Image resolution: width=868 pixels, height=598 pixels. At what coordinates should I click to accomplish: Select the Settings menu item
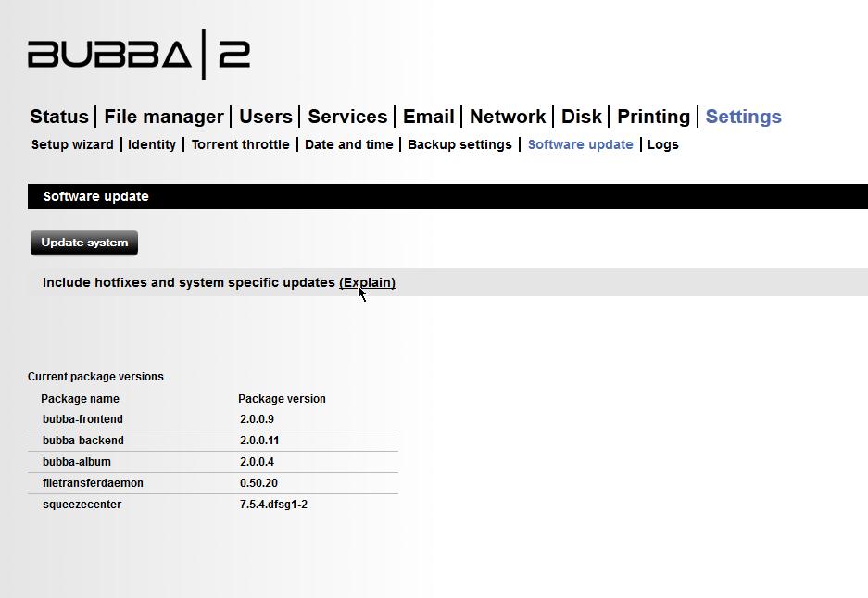click(x=743, y=116)
